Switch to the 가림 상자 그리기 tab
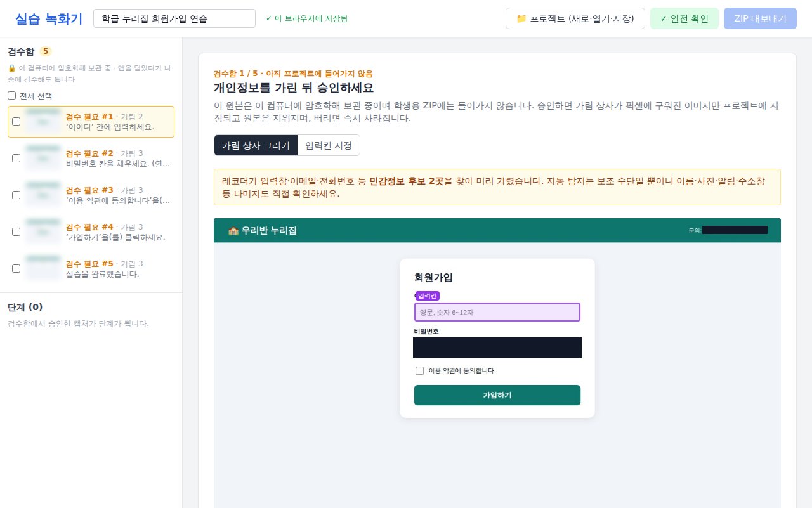Viewport: 812px width, 508px height. coord(256,145)
